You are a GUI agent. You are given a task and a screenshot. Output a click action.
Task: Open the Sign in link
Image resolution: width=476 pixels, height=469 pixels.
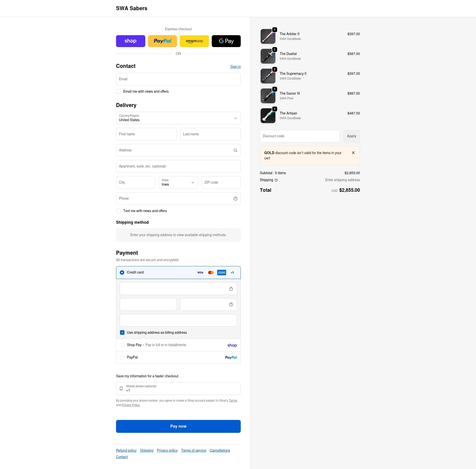click(235, 66)
